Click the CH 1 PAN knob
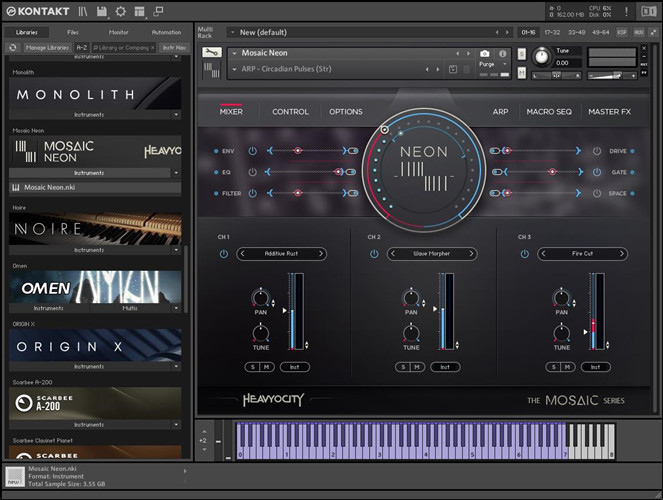Screen dimensions: 663x500 (260, 298)
